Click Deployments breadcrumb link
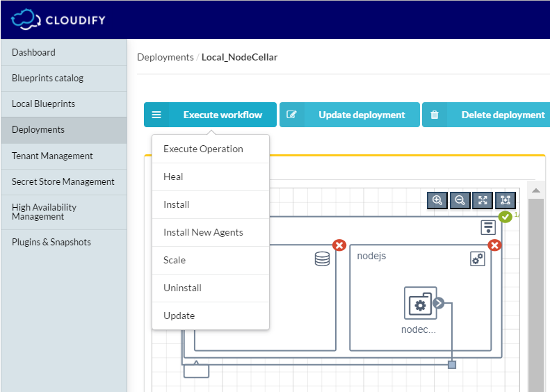 pyautogui.click(x=165, y=57)
